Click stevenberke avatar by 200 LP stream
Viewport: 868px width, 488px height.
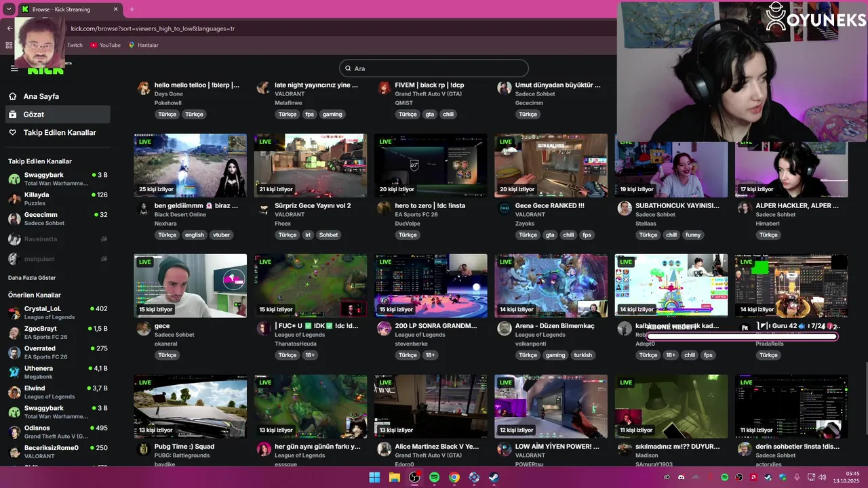(384, 328)
